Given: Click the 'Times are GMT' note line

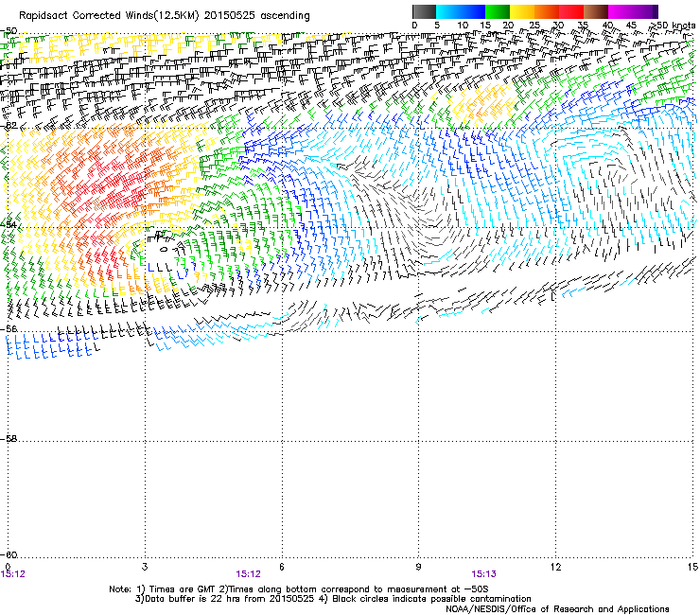Looking at the screenshot, I should coord(299,589).
